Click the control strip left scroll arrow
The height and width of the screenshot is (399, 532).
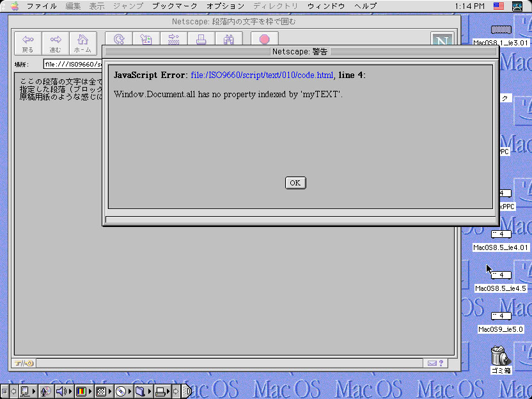[13, 391]
